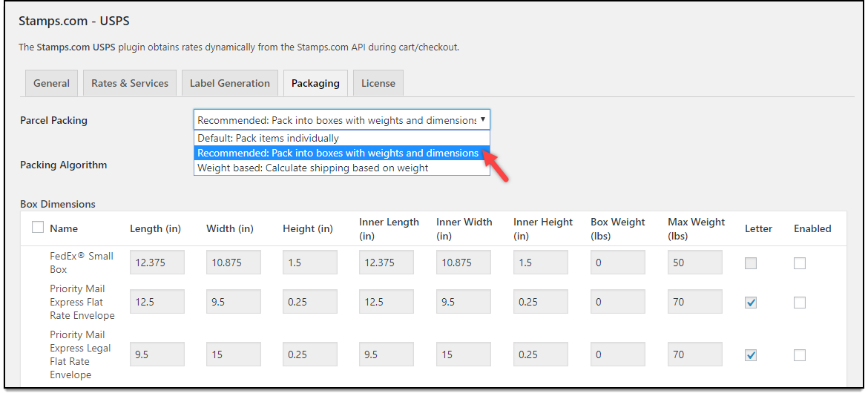
Task: Uncheck Letter for Express Flat Rate Envelope
Action: pyautogui.click(x=751, y=303)
